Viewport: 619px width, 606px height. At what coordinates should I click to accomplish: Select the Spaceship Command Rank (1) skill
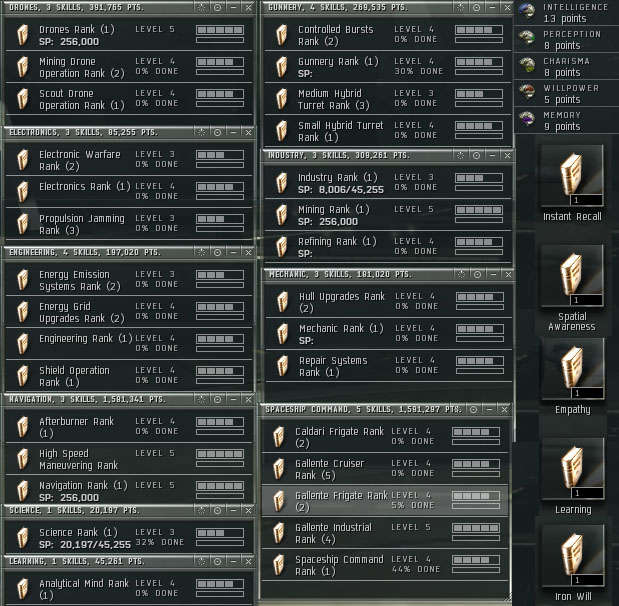[385, 565]
